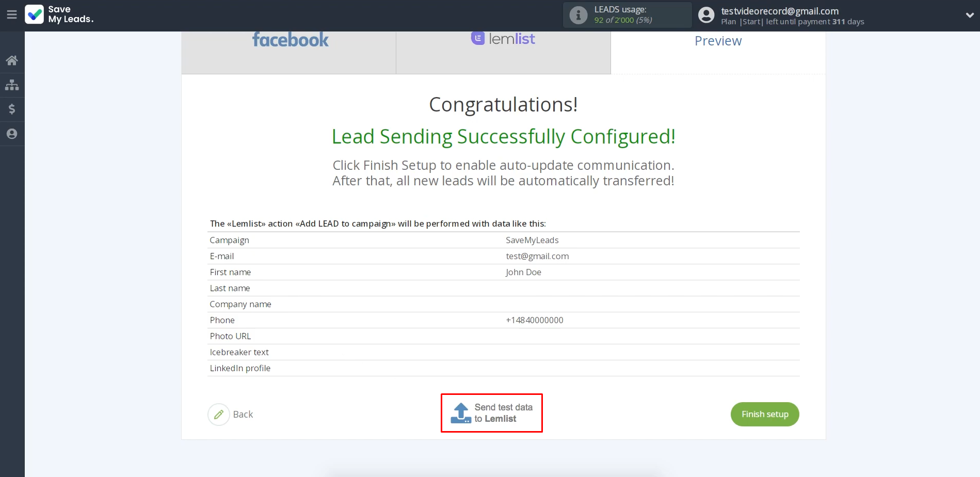Click the Lead Sending Successfully Configured heading

(503, 137)
